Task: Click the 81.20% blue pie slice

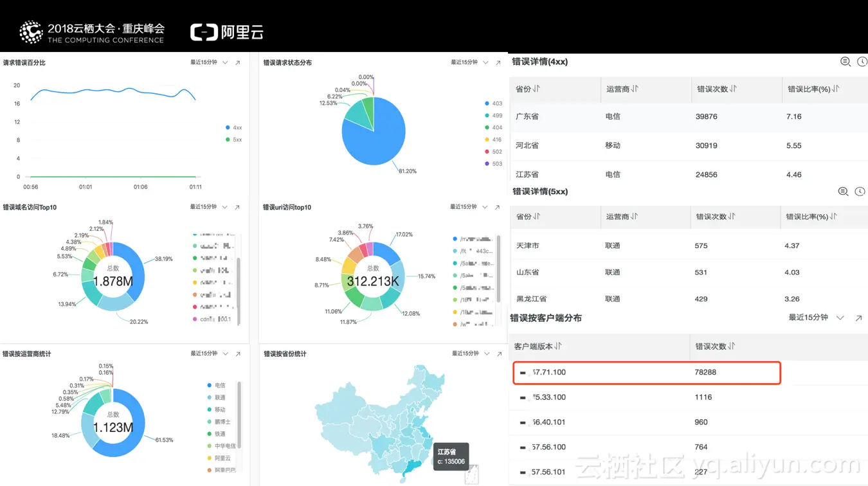Action: click(x=381, y=138)
